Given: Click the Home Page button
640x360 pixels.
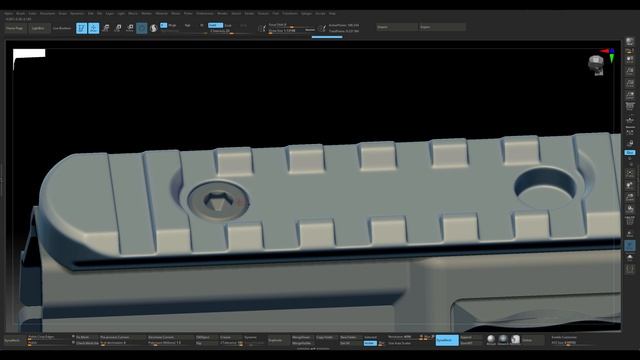Looking at the screenshot, I should coord(15,28).
